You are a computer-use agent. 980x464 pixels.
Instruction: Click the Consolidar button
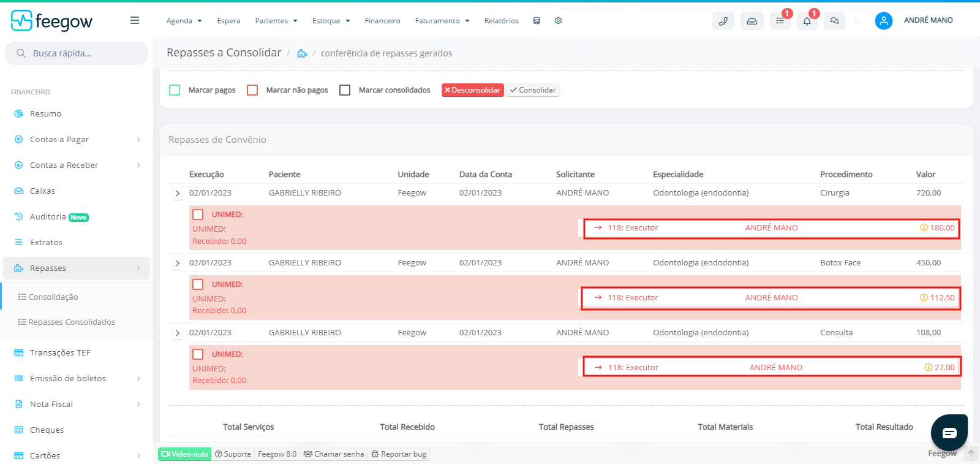pyautogui.click(x=533, y=90)
